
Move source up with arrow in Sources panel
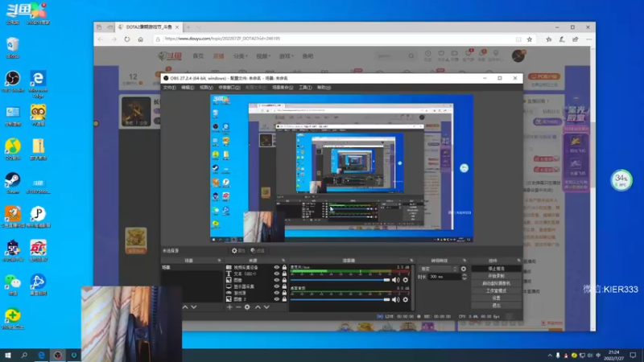click(258, 307)
